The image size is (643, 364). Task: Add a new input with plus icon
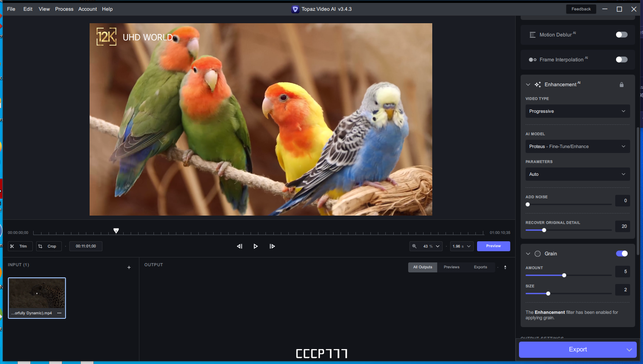point(129,267)
